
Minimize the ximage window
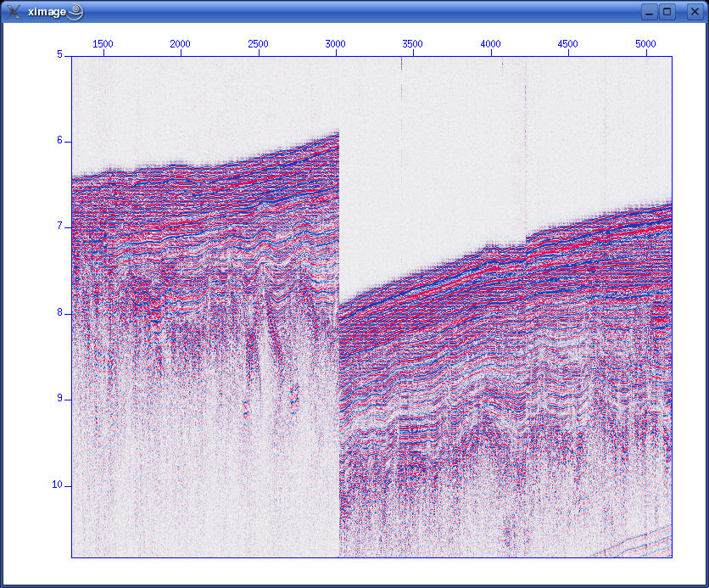tap(649, 12)
